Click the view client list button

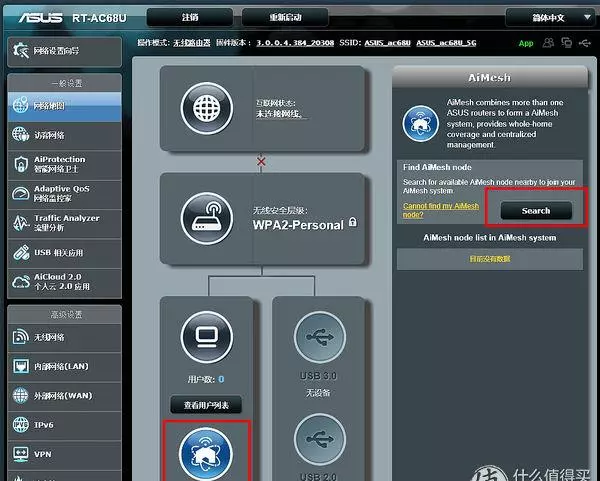point(206,405)
